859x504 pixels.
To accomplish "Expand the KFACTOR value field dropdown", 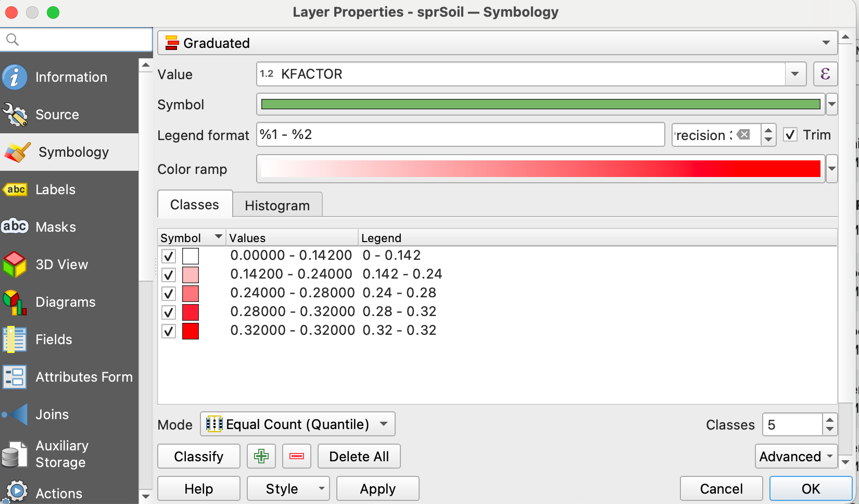I will tap(795, 74).
